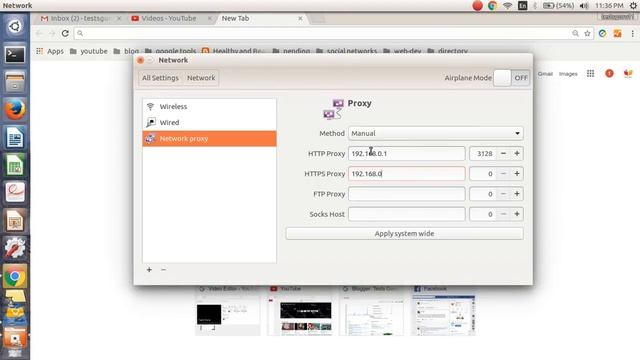Open the Ubuntu Dash launcher icon
This screenshot has width=640, height=360.
[x=15, y=27]
